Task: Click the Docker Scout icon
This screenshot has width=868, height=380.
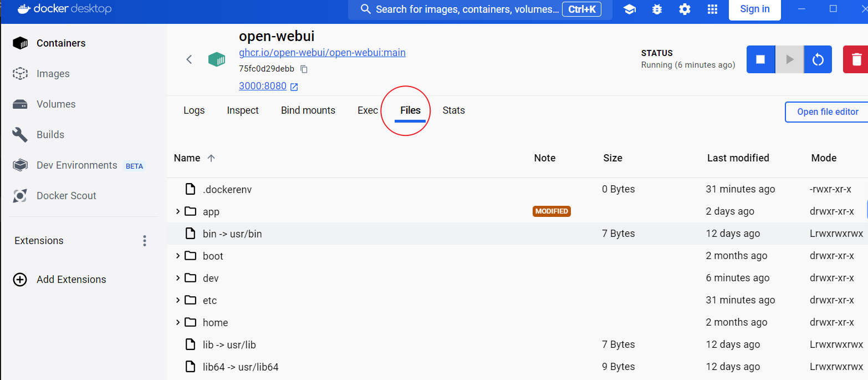Action: tap(20, 196)
